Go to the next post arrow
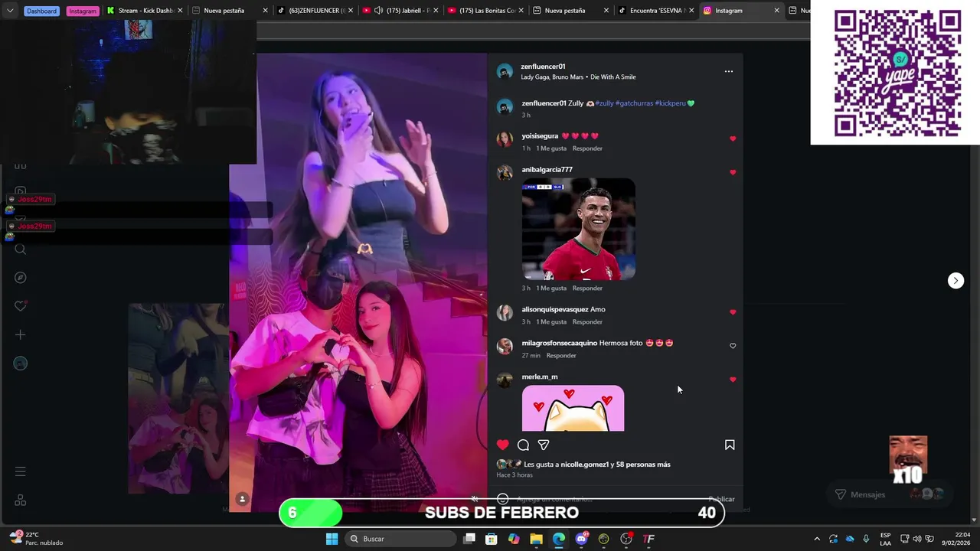Image resolution: width=980 pixels, height=551 pixels. (x=955, y=281)
